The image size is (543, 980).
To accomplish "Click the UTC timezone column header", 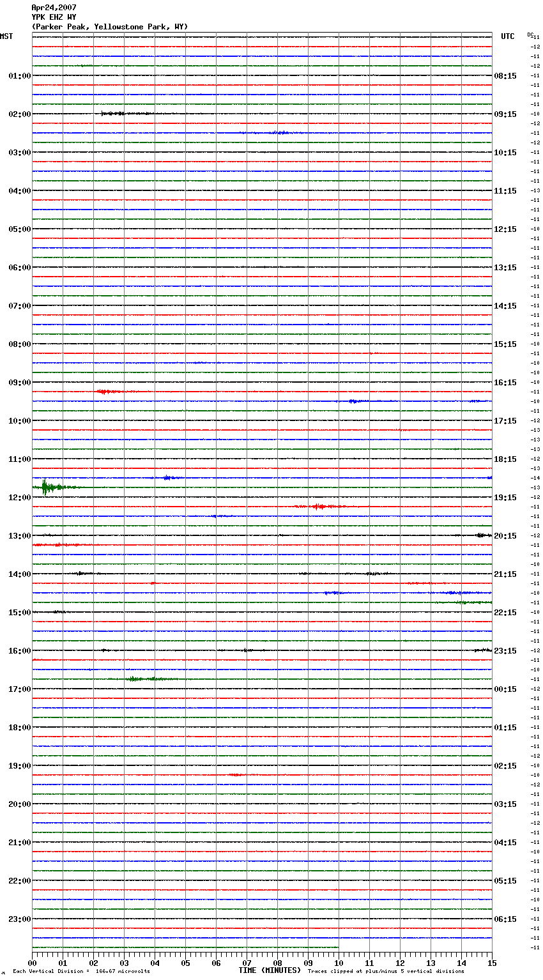I will (508, 36).
